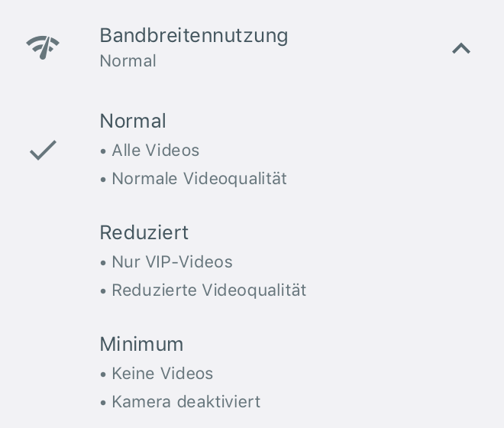Click the bullet before Normale Videoqualität

click(103, 180)
